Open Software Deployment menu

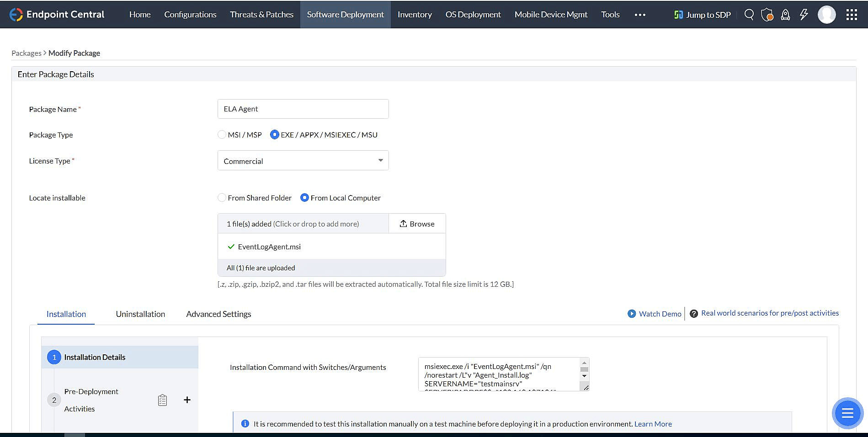tap(345, 15)
